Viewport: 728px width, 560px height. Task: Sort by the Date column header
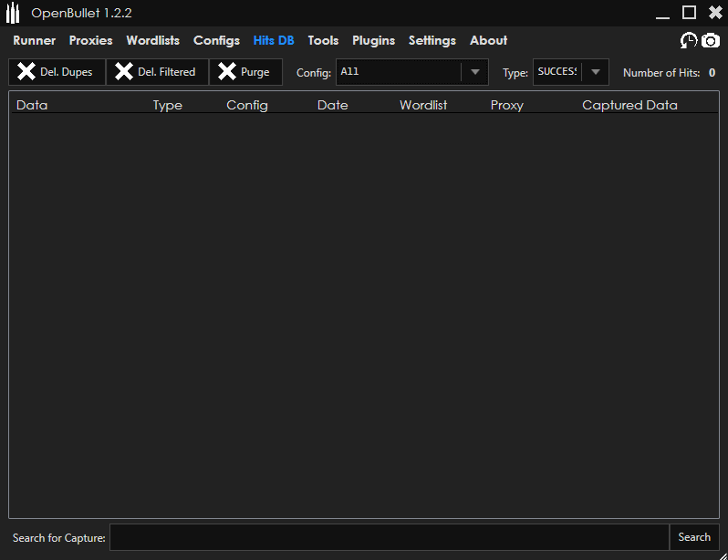332,105
